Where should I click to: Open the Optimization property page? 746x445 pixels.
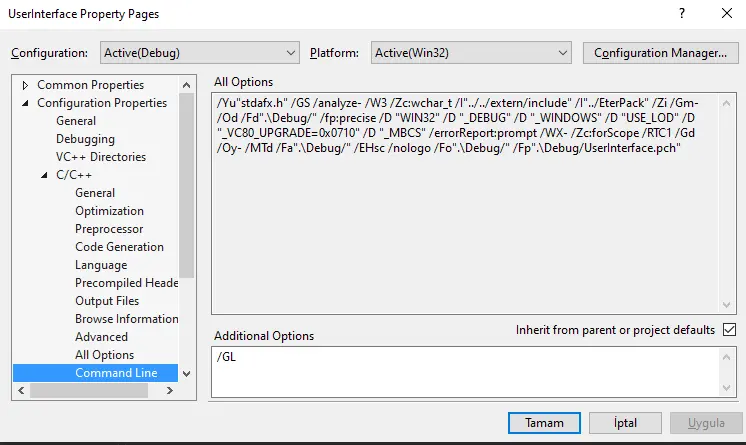109,211
